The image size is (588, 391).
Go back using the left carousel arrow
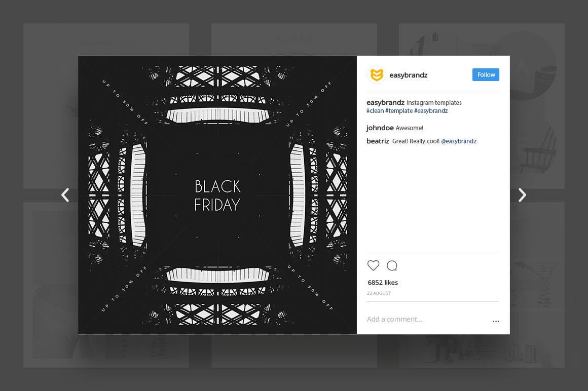coord(65,195)
